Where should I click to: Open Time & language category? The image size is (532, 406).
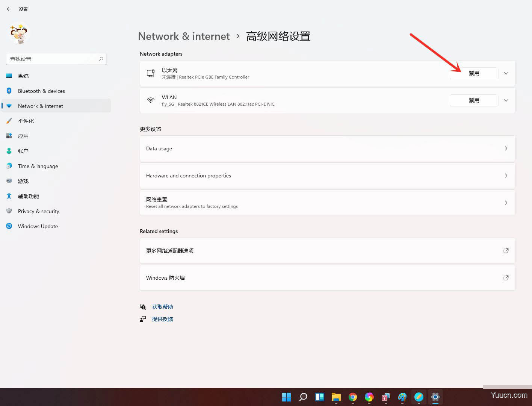point(56,166)
